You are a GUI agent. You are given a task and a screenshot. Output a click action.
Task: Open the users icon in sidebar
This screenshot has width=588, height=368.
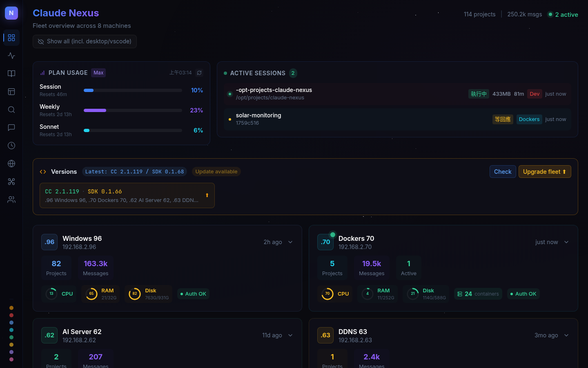[x=11, y=200]
